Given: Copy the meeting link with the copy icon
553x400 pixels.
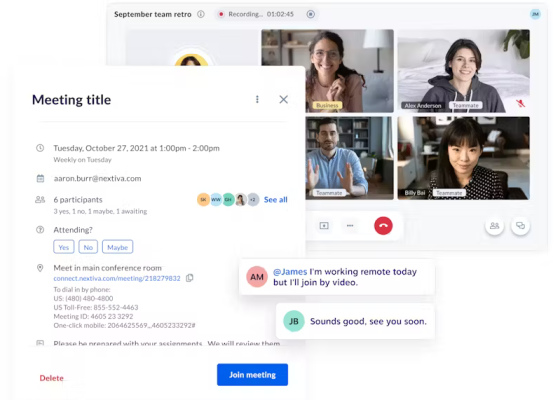Looking at the screenshot, I should [x=190, y=278].
